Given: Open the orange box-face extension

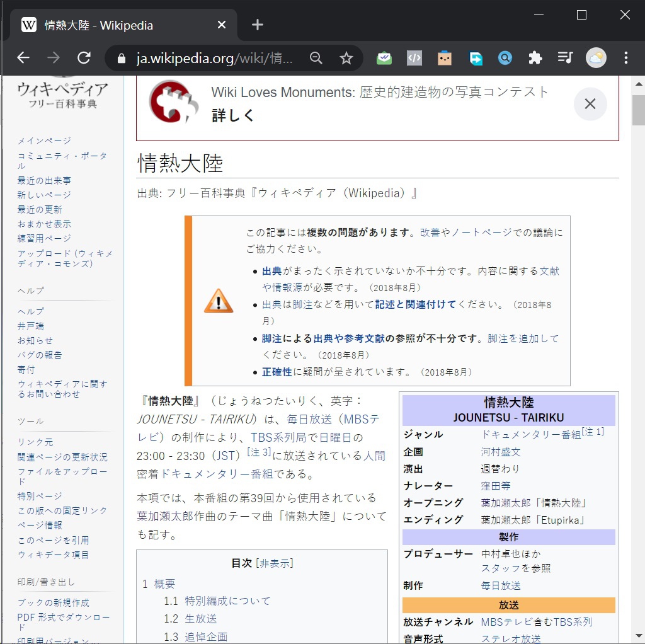Looking at the screenshot, I should point(445,58).
